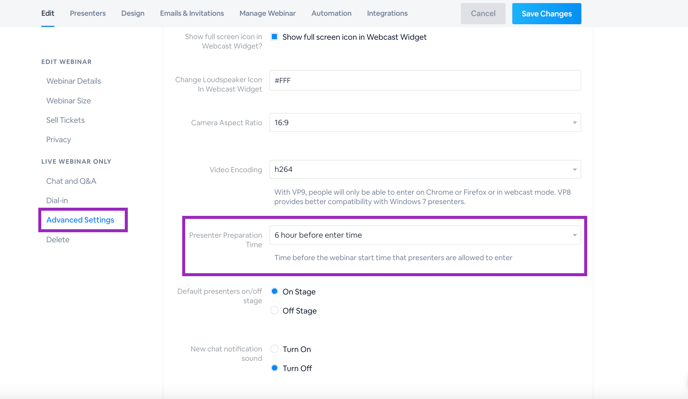Switch to the Automation tab
The width and height of the screenshot is (688, 399).
click(331, 13)
